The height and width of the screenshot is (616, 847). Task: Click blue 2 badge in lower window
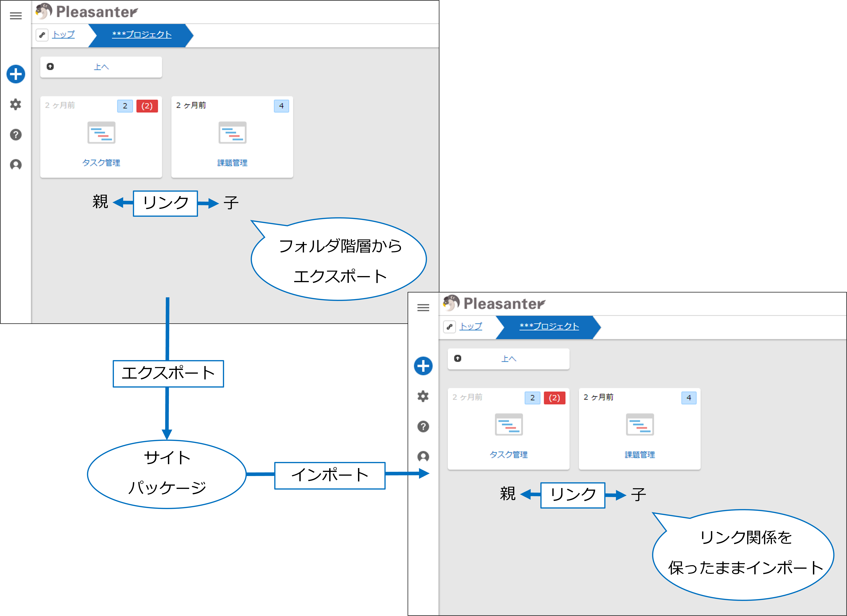click(533, 398)
